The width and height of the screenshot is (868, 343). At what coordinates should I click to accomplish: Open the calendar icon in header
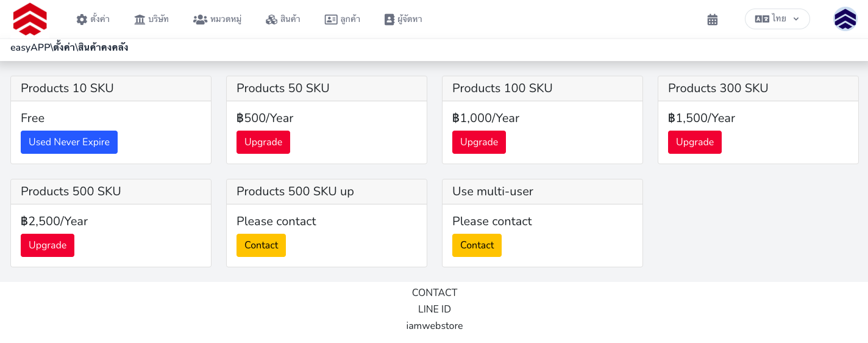712,20
